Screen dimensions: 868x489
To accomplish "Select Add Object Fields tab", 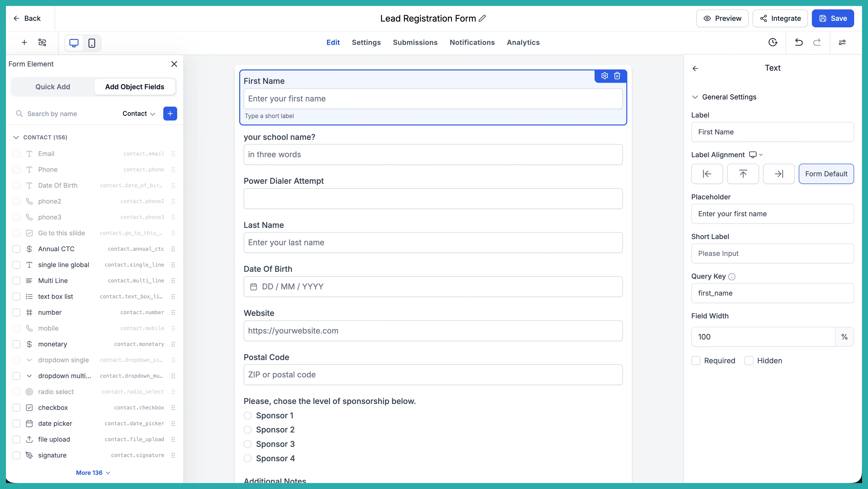I will point(134,87).
